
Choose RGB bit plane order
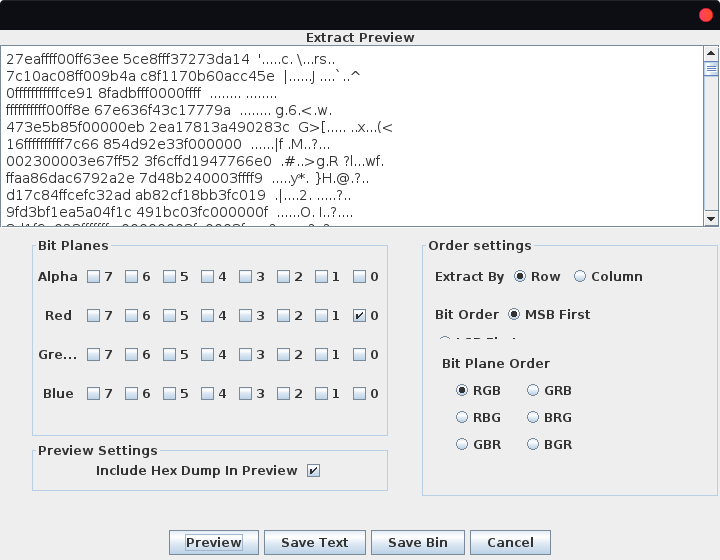tap(462, 390)
